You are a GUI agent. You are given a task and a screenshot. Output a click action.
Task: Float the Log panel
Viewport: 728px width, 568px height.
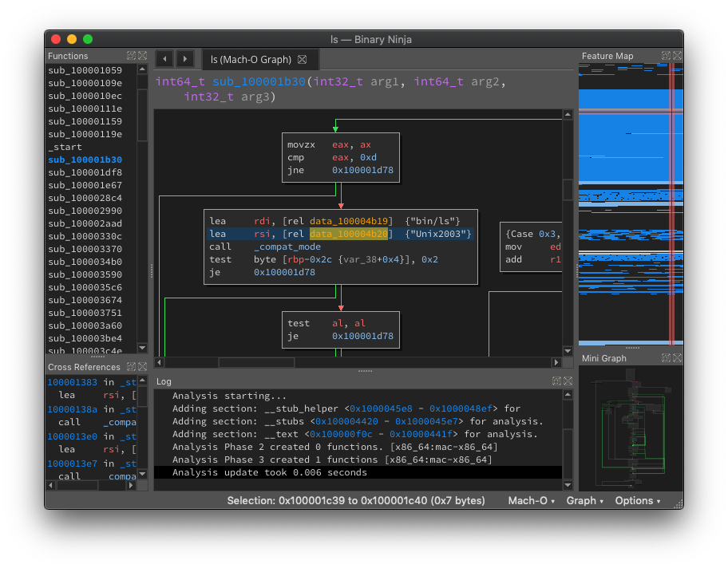click(556, 381)
